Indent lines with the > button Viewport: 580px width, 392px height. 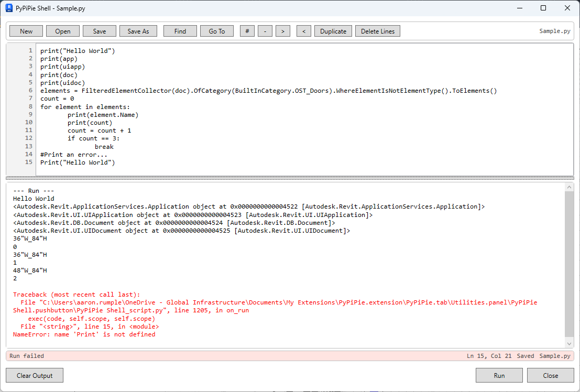pos(283,31)
